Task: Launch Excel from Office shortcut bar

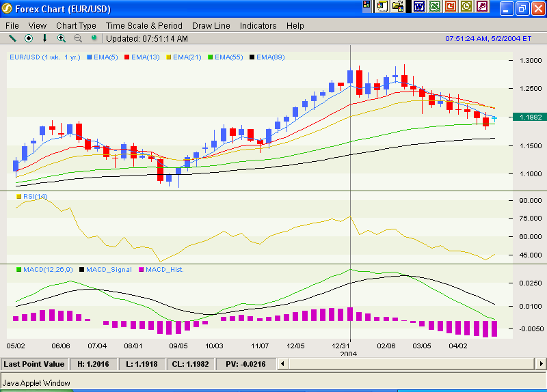Action: tap(435, 6)
